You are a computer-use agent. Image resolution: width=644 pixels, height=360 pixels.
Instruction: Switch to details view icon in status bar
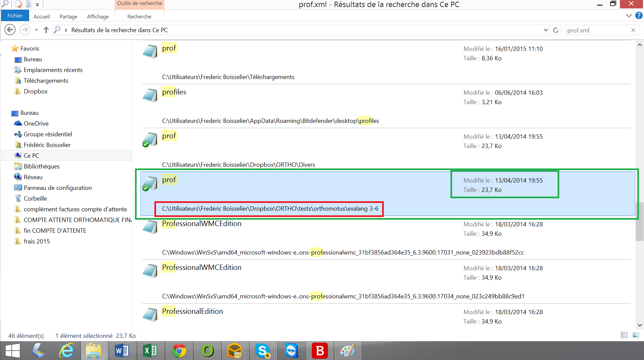pos(624,335)
